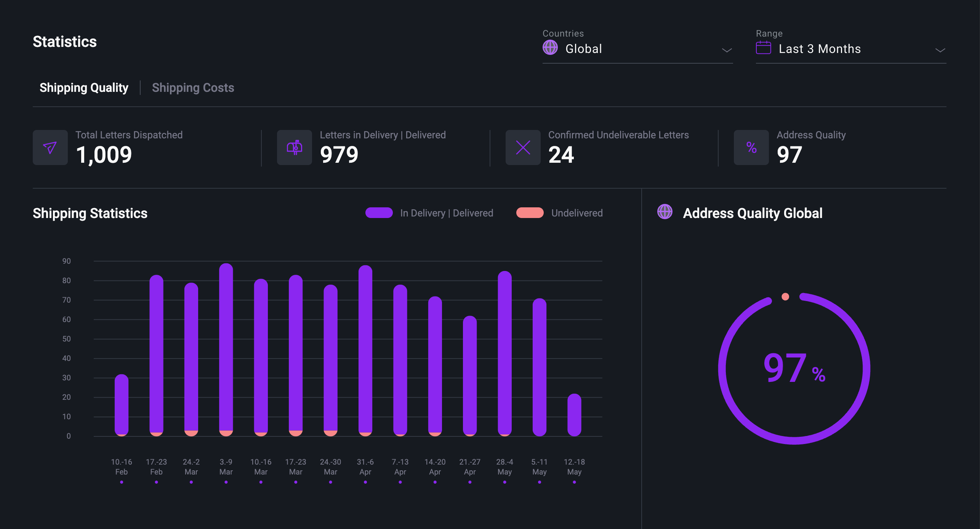Click the globe icon next to Global
This screenshot has width=980, height=529.
[x=549, y=48]
